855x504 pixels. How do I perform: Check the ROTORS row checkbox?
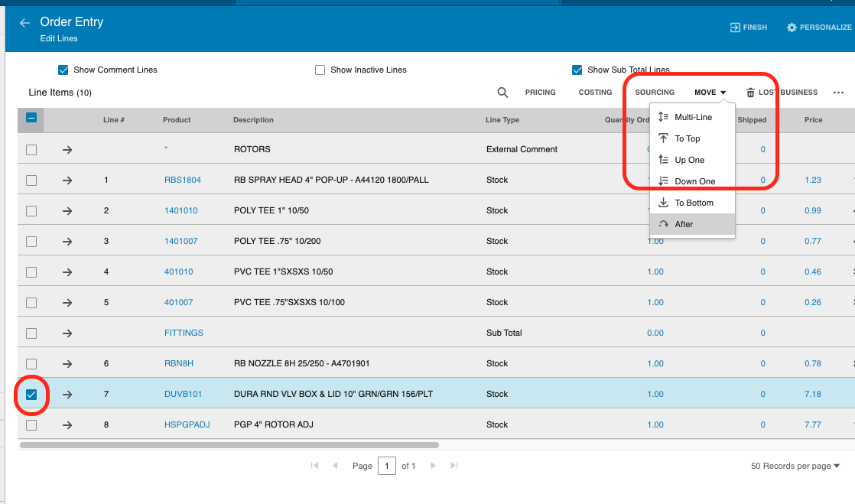pos(31,149)
